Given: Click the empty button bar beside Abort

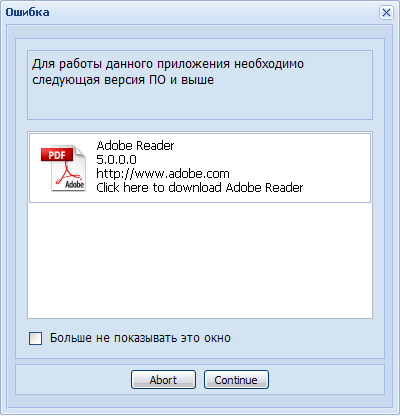Looking at the screenshot, I should point(73,380).
